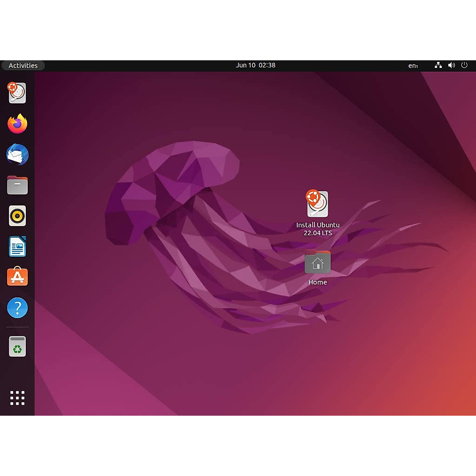Select the Install Ubuntu 22.04 LTS desktop icon
Screen dimensions: 476x476
click(317, 203)
